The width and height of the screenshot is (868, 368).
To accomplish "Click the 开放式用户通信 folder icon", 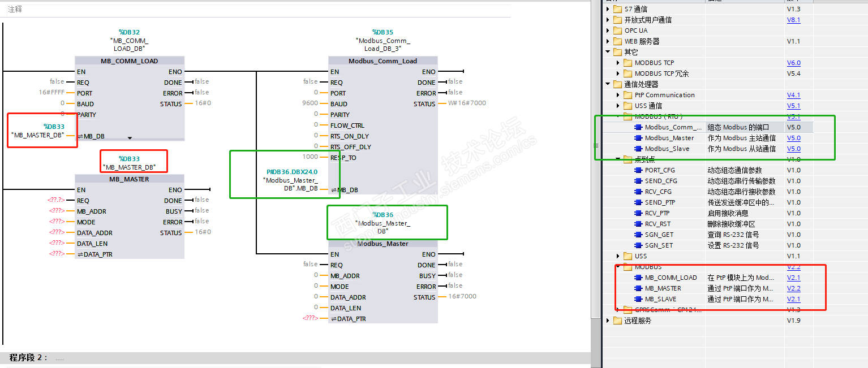I will coord(618,20).
